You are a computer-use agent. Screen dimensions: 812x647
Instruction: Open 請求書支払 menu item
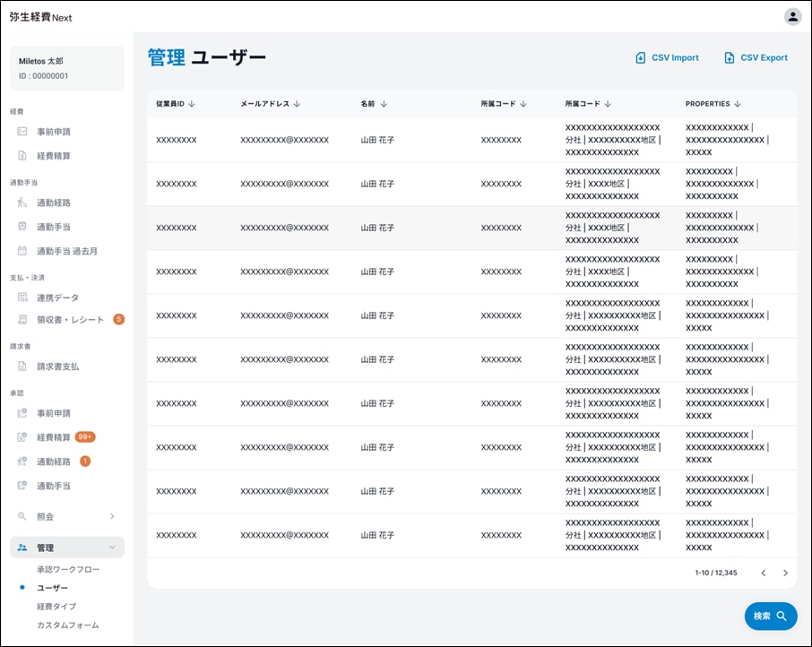pos(57,366)
